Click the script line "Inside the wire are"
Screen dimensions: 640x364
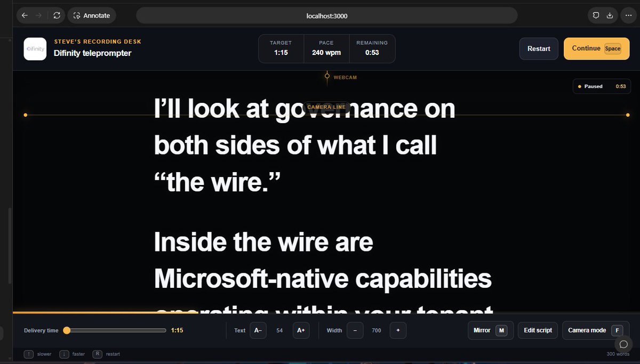[x=263, y=243]
